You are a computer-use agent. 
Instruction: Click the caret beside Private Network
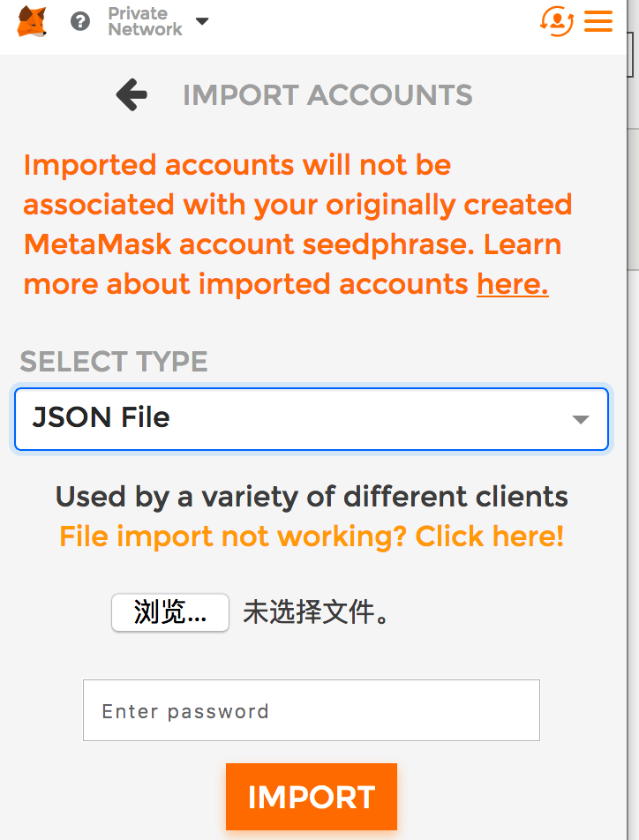tap(202, 23)
